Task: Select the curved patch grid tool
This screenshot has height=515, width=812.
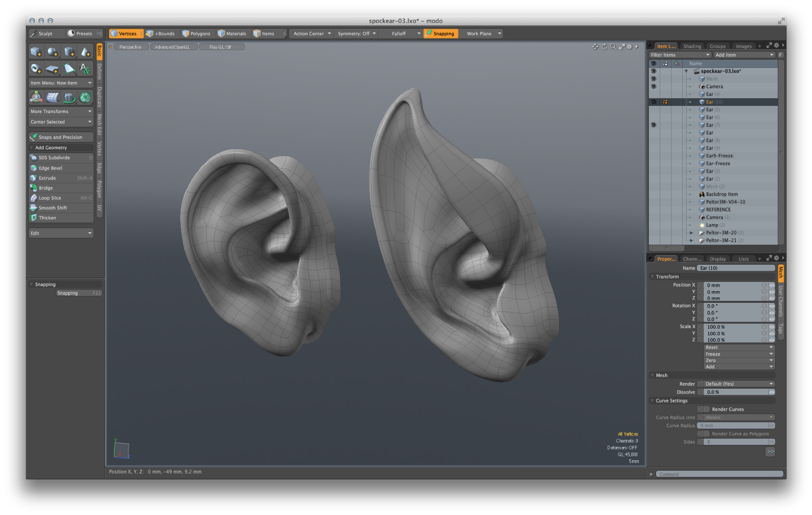Action: pyautogui.click(x=52, y=97)
